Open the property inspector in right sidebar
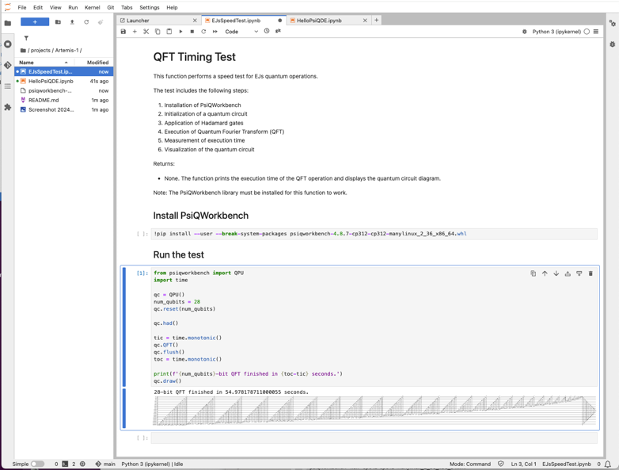Image resolution: width=620 pixels, height=470 pixels. pos(612,23)
